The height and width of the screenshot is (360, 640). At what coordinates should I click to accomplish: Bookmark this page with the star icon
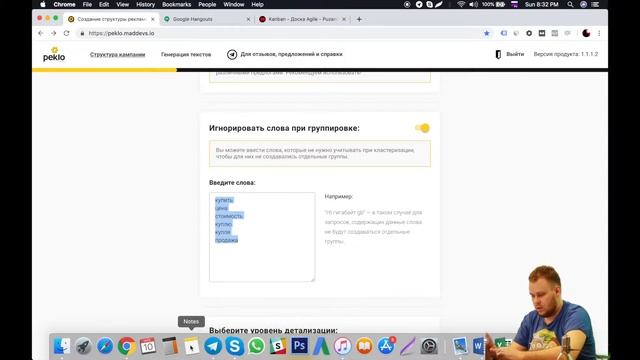[x=487, y=33]
